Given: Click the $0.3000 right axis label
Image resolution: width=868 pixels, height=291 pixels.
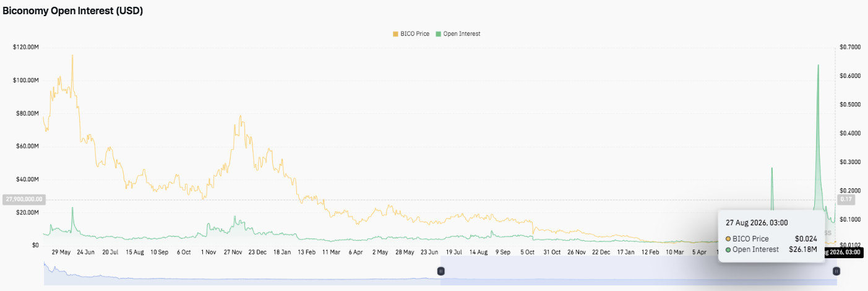Looking at the screenshot, I should (849, 162).
